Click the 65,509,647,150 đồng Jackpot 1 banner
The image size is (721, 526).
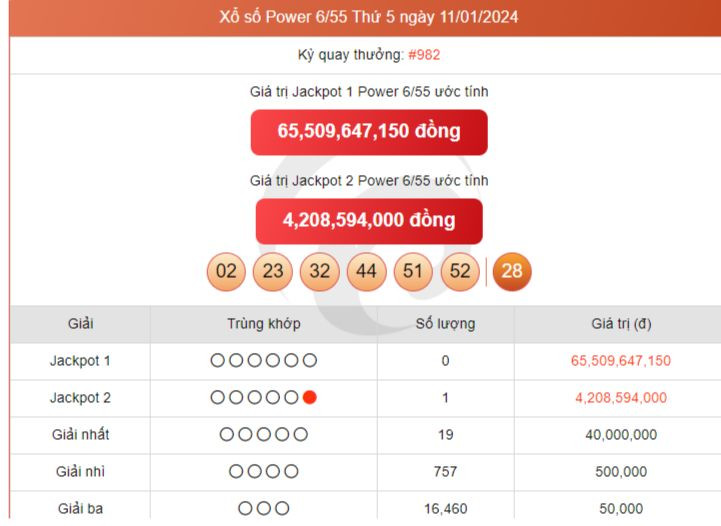click(x=368, y=132)
